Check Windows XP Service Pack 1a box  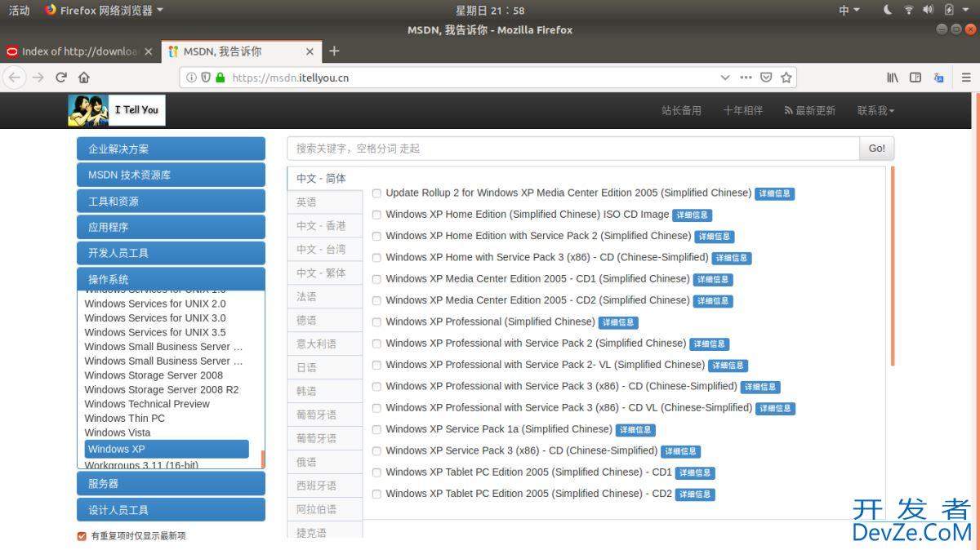pos(376,429)
